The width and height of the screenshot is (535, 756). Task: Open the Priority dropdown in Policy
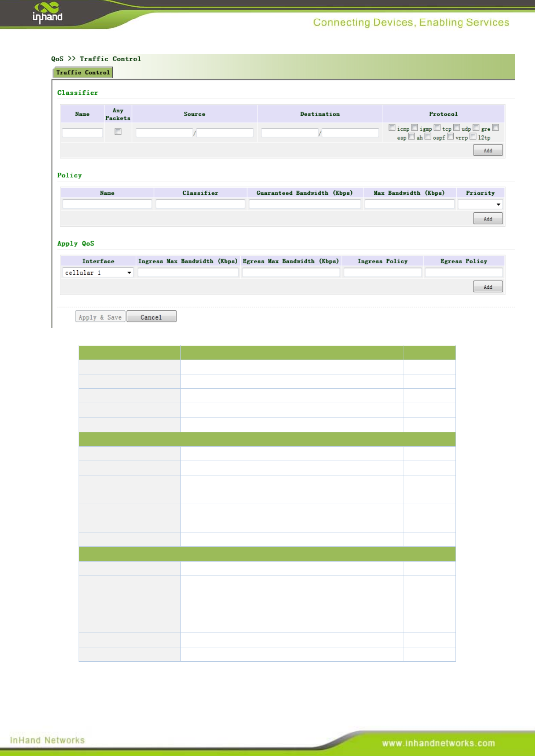(480, 204)
